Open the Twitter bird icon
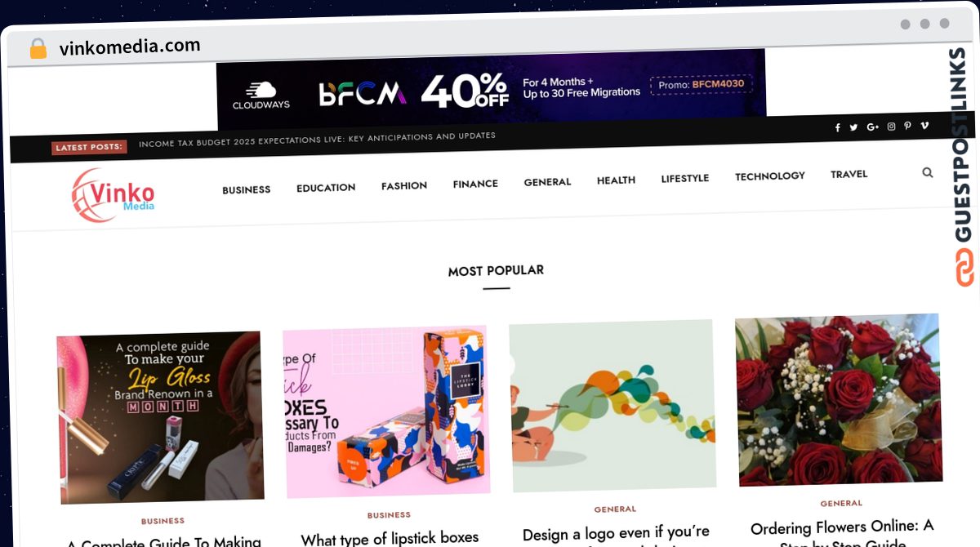980x547 pixels. 853,127
